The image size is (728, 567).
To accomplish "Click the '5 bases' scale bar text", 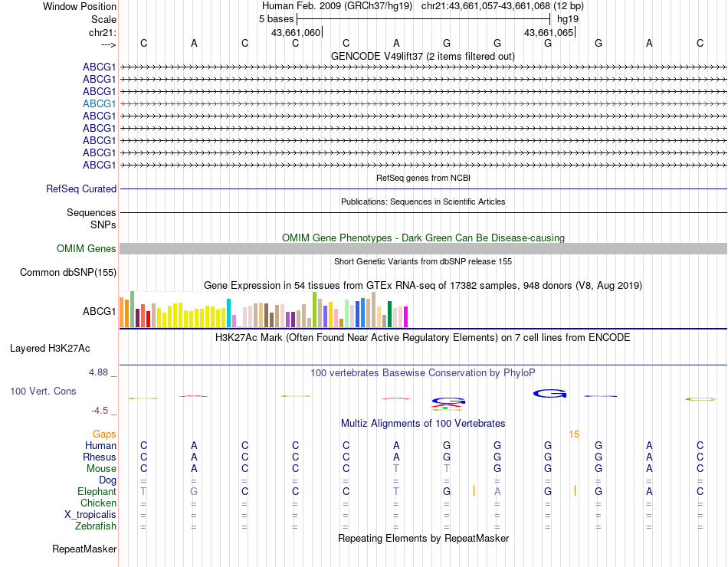I will click(276, 19).
